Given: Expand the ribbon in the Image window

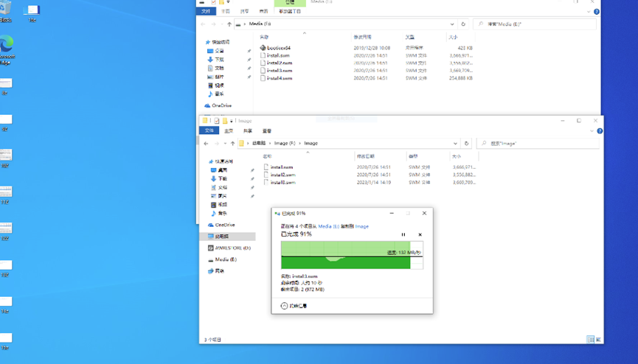Looking at the screenshot, I should pos(592,131).
